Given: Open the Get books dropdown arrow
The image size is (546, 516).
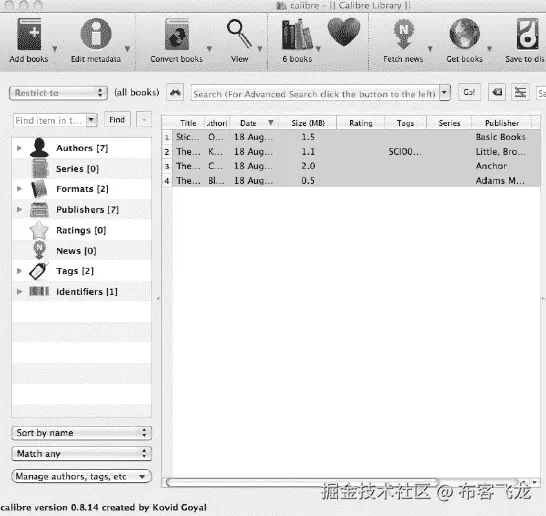Looking at the screenshot, I should tap(489, 49).
